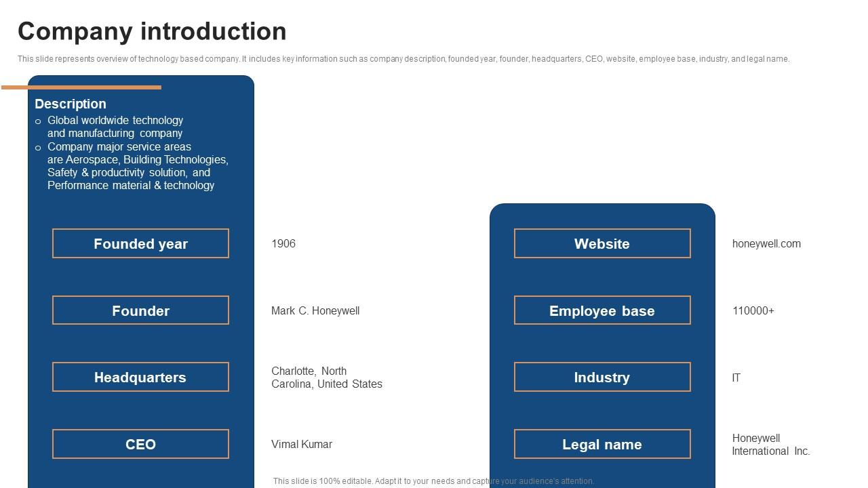Click the Website label box
The width and height of the screenshot is (868, 488).
click(x=602, y=243)
